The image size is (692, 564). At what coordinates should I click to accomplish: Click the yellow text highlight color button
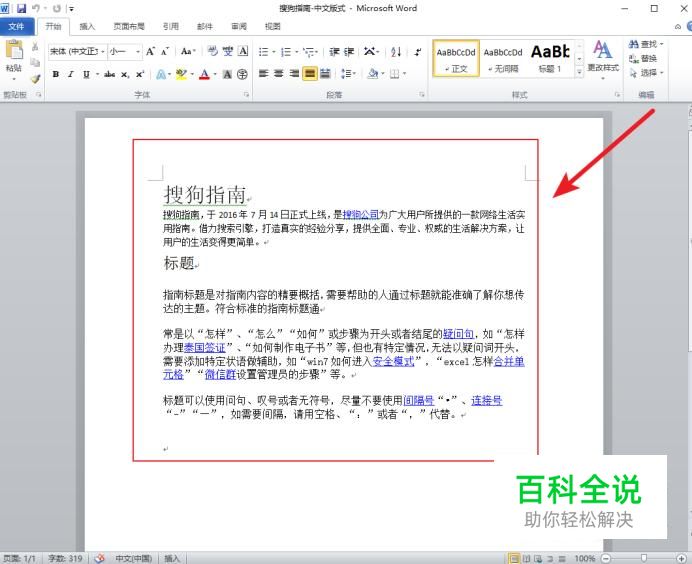[x=181, y=74]
